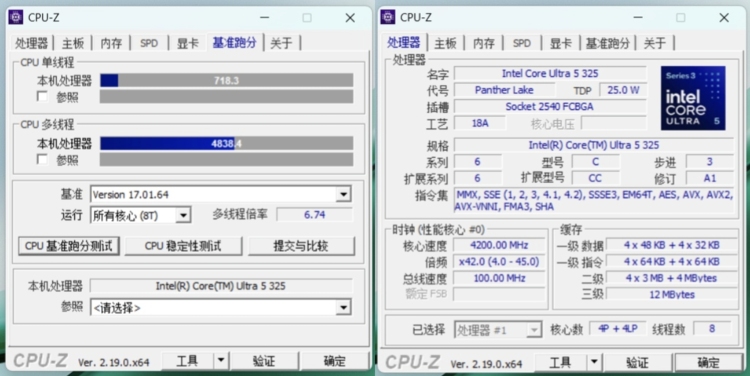The width and height of the screenshot is (750, 376).
Task: Open the 运行 所有核心 (8T) dropdown
Action: coord(183,216)
